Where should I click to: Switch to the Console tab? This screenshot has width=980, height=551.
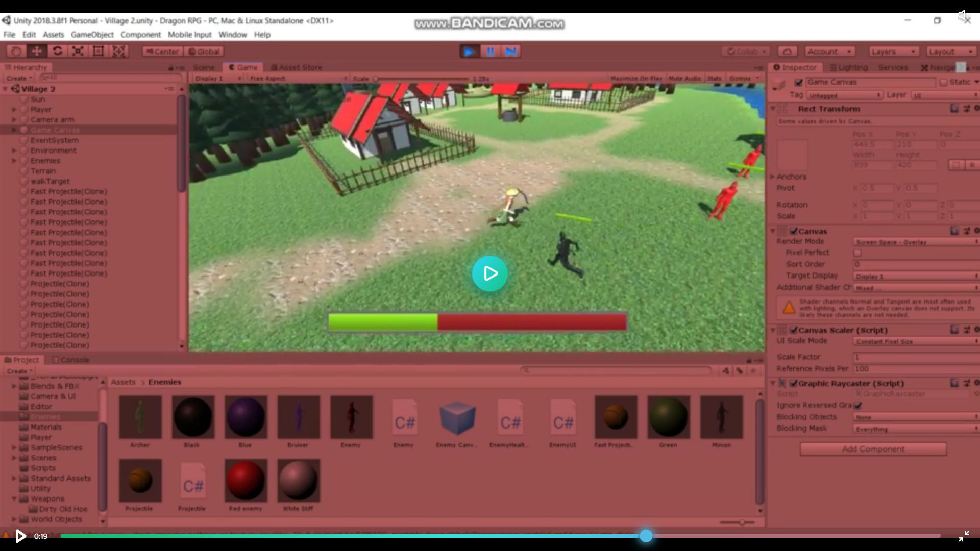point(71,360)
